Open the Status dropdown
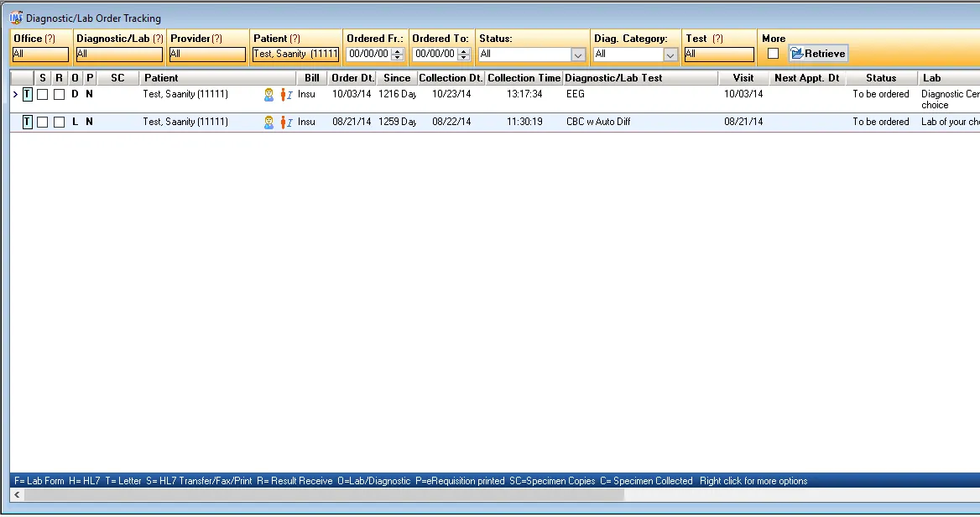 pyautogui.click(x=578, y=55)
